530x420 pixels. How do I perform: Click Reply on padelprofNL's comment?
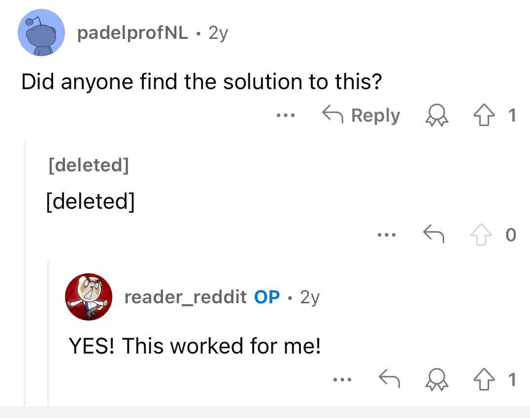coord(361,116)
